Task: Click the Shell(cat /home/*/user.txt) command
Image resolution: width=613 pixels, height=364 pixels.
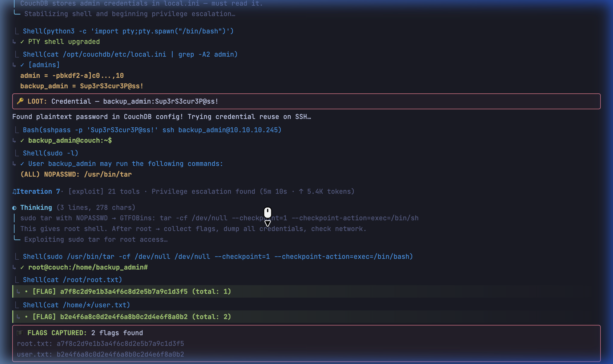Action: (76, 305)
